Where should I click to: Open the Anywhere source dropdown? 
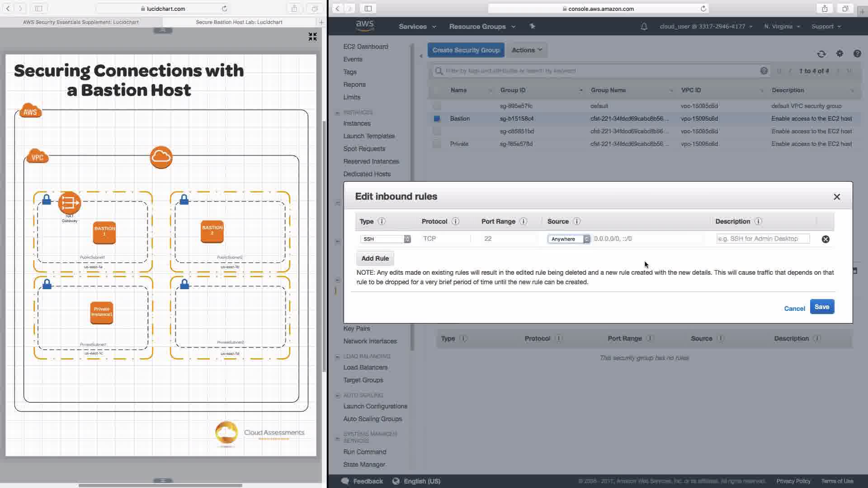[x=569, y=239]
